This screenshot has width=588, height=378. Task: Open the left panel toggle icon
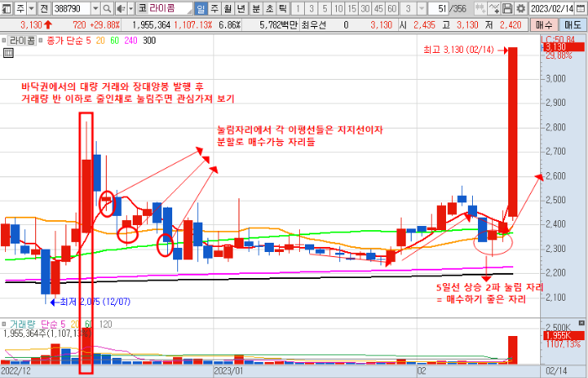point(7,8)
